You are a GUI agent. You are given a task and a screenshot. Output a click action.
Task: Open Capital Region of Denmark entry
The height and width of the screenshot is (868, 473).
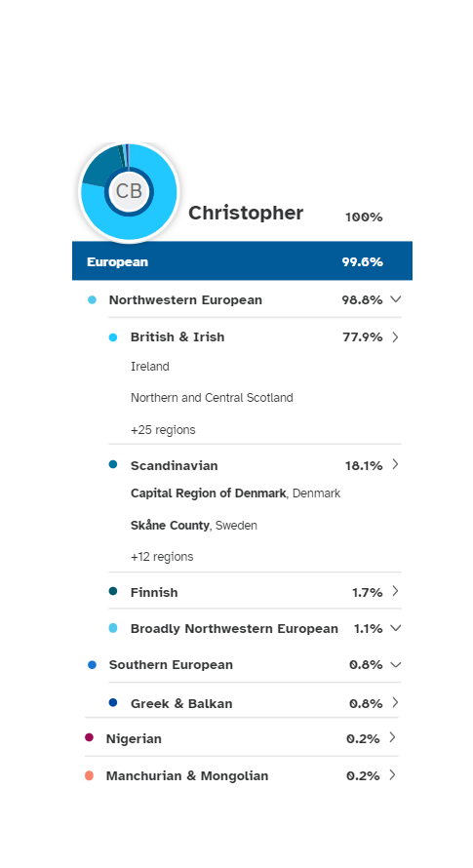pyautogui.click(x=235, y=493)
